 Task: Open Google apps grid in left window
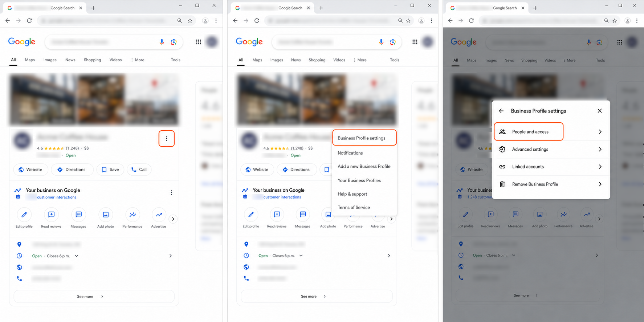click(x=199, y=42)
